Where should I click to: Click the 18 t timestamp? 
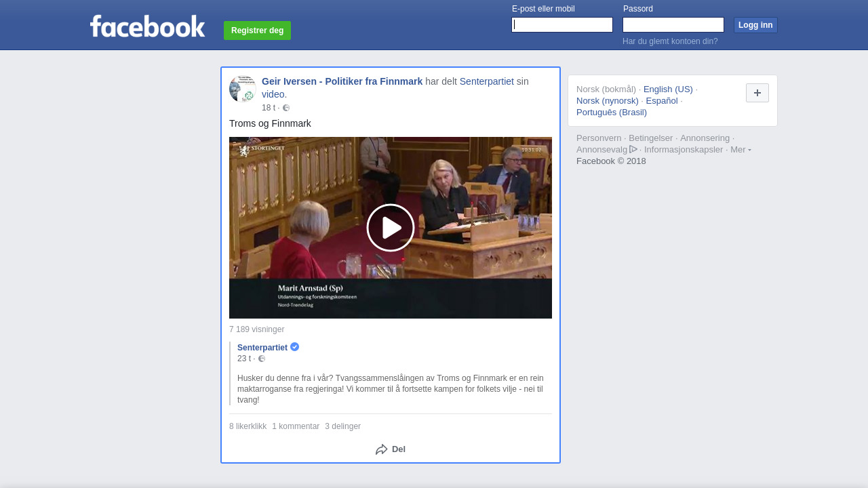tap(269, 108)
